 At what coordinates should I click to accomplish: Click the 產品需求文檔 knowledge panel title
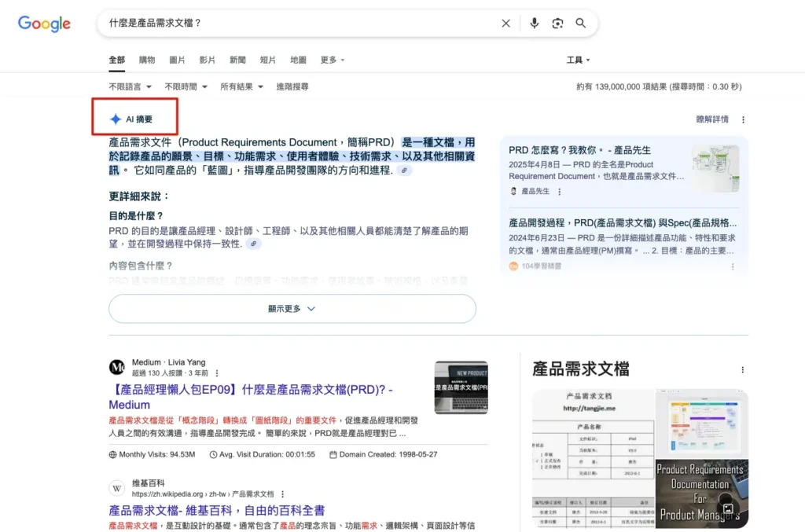pos(581,369)
